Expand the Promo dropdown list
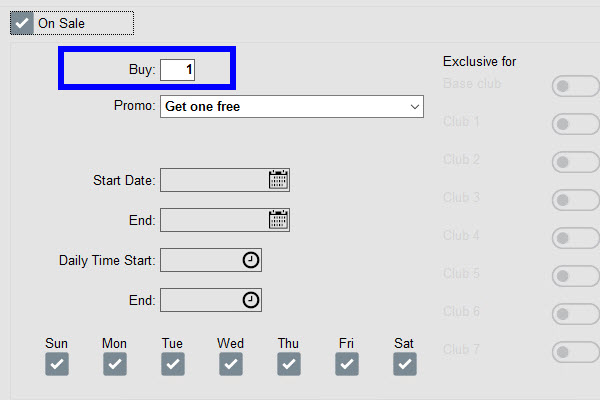Image resolution: width=600 pixels, height=400 pixels. [x=415, y=106]
